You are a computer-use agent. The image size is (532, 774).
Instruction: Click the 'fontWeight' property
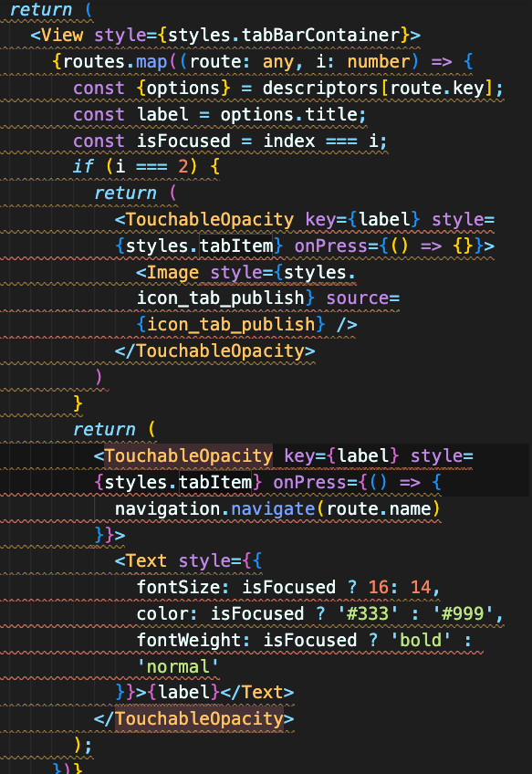(x=189, y=640)
